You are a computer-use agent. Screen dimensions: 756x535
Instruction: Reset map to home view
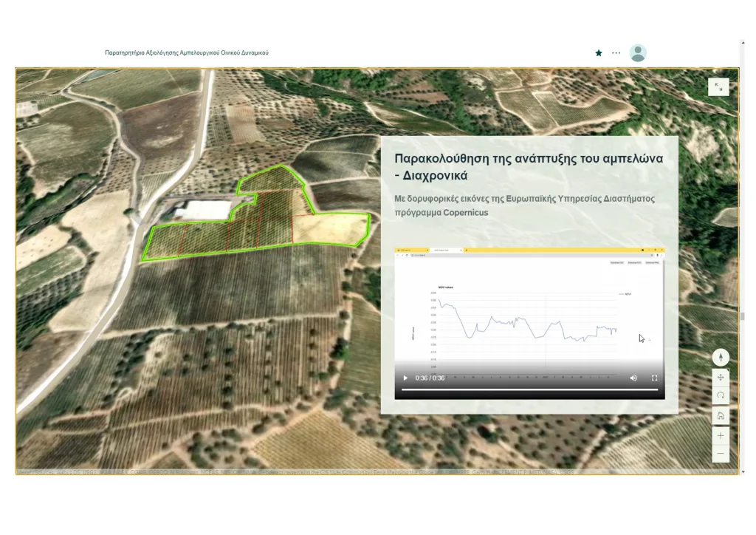tap(721, 416)
